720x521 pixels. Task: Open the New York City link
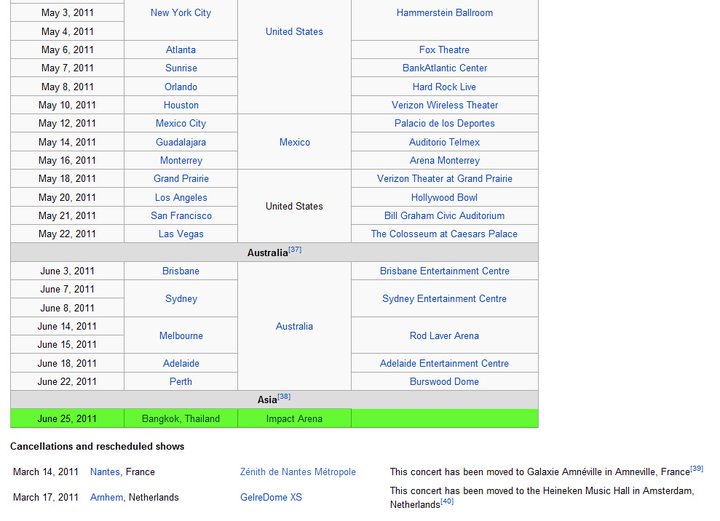[x=180, y=13]
